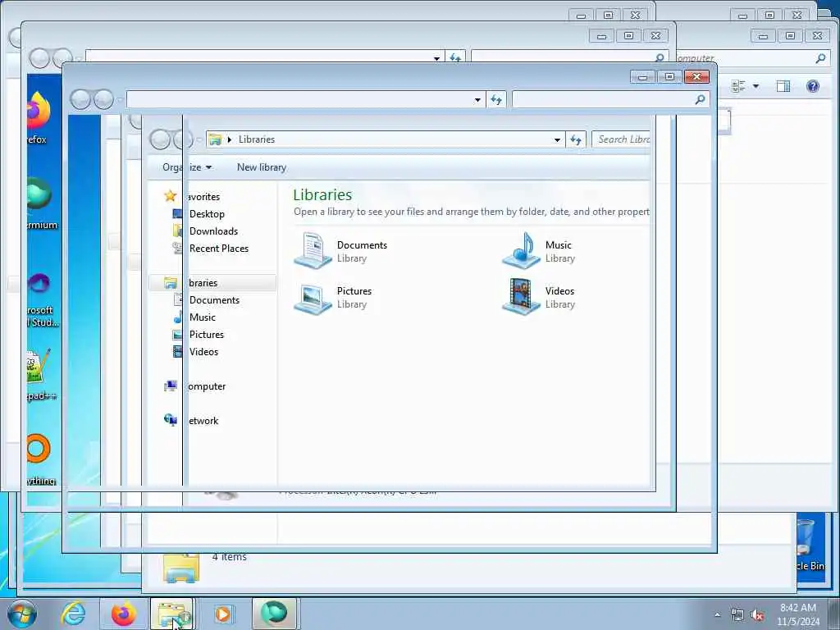Viewport: 840px width, 630px height.
Task: Click search magnifier in second ghost window
Action: [x=660, y=58]
